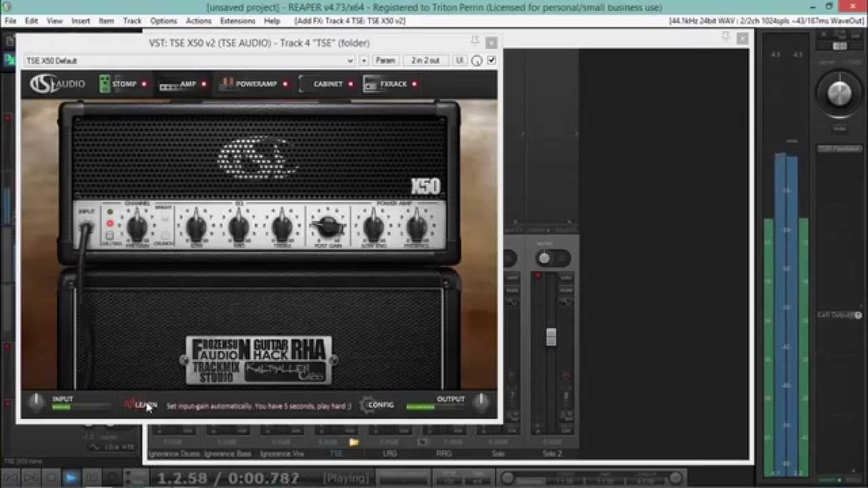The image size is (868, 488).
Task: Toggle the STOMP section power LED
Action: (x=144, y=84)
